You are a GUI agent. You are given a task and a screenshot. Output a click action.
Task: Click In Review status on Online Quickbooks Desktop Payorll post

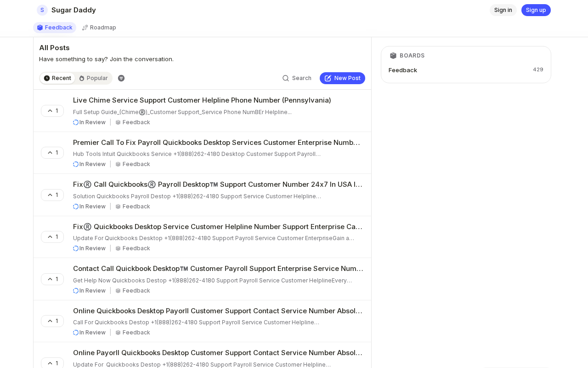tap(89, 333)
